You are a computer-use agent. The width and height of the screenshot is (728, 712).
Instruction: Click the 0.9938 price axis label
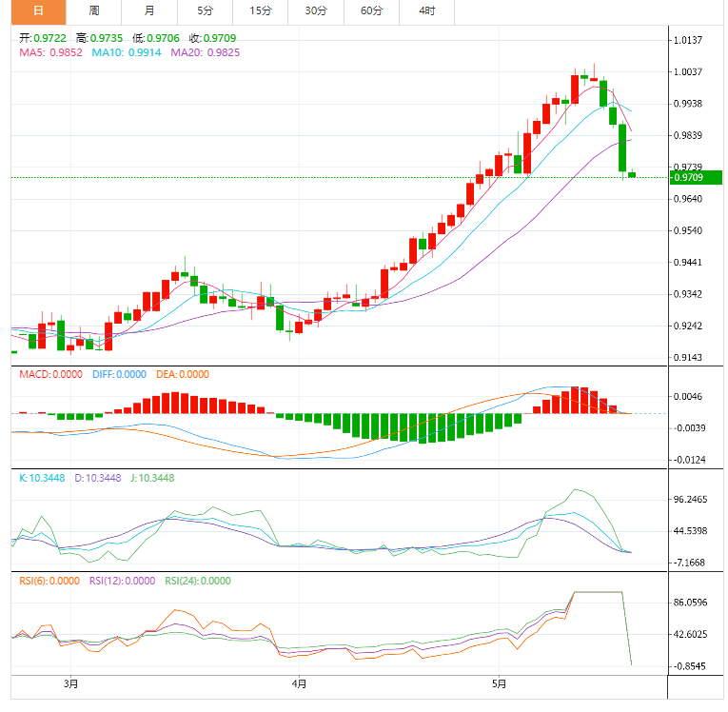(688, 104)
